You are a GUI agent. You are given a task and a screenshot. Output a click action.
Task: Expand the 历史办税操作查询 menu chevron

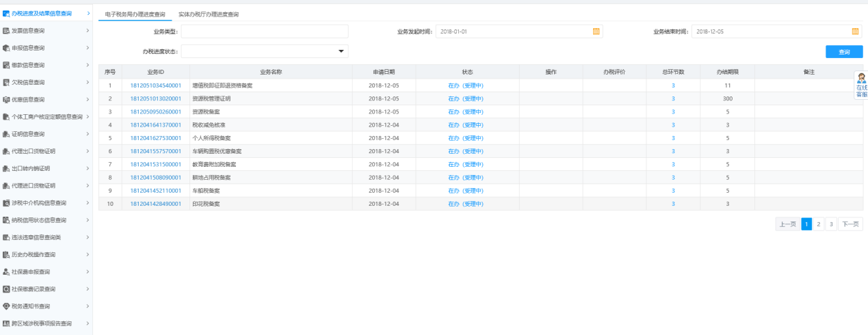point(88,254)
